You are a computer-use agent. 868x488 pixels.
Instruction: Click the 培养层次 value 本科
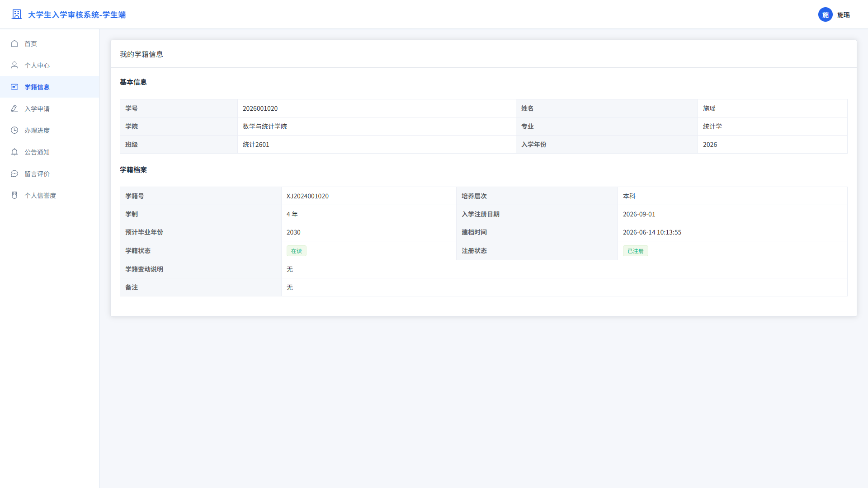click(629, 196)
